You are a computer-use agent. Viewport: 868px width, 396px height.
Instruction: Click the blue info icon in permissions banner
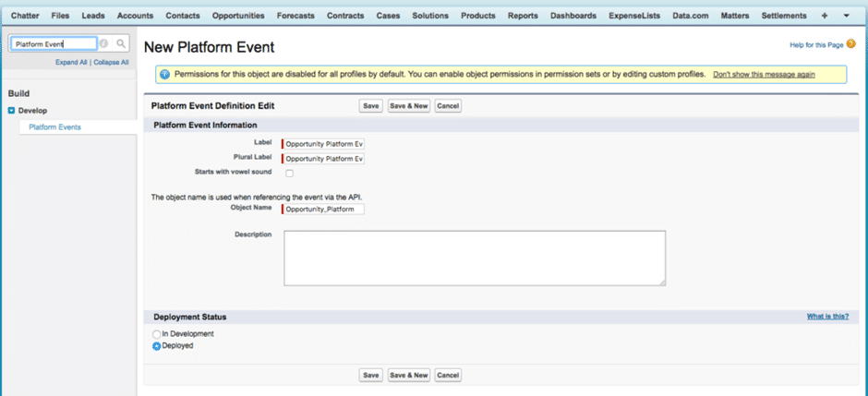[163, 74]
